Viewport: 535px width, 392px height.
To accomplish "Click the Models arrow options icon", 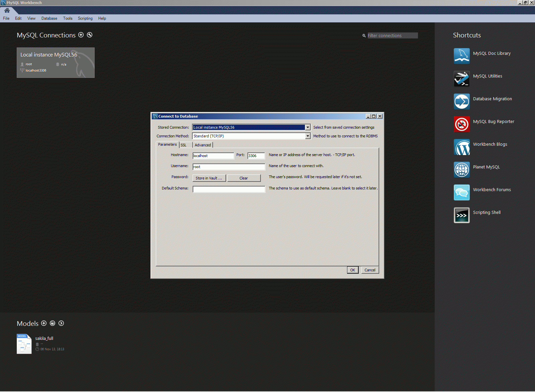I will [61, 323].
